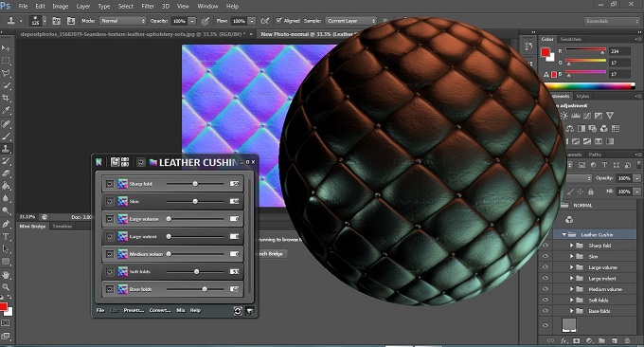Click the 3D cube preview icon in plugin panel

[x=250, y=311]
